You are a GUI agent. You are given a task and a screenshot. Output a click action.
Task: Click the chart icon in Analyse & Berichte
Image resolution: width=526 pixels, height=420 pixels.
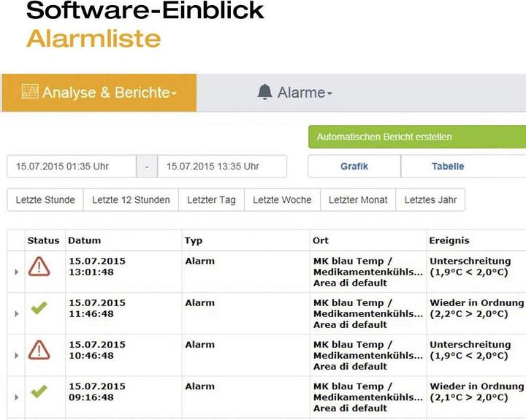pyautogui.click(x=30, y=92)
